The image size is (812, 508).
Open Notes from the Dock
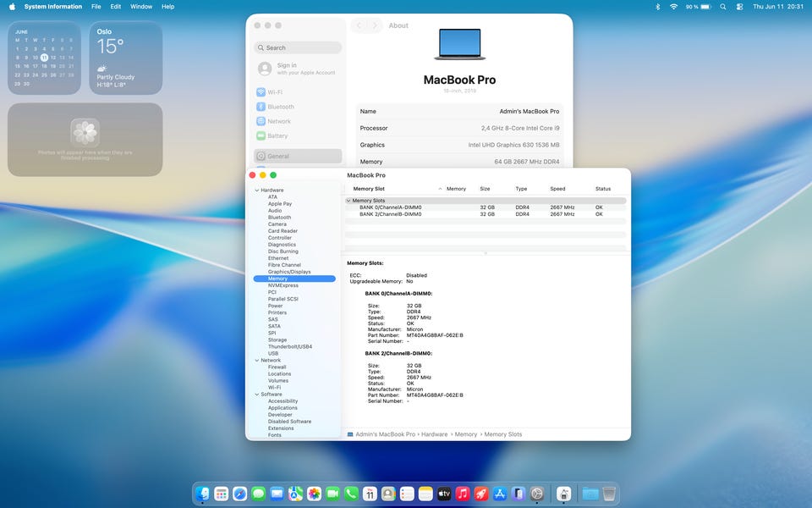click(425, 494)
